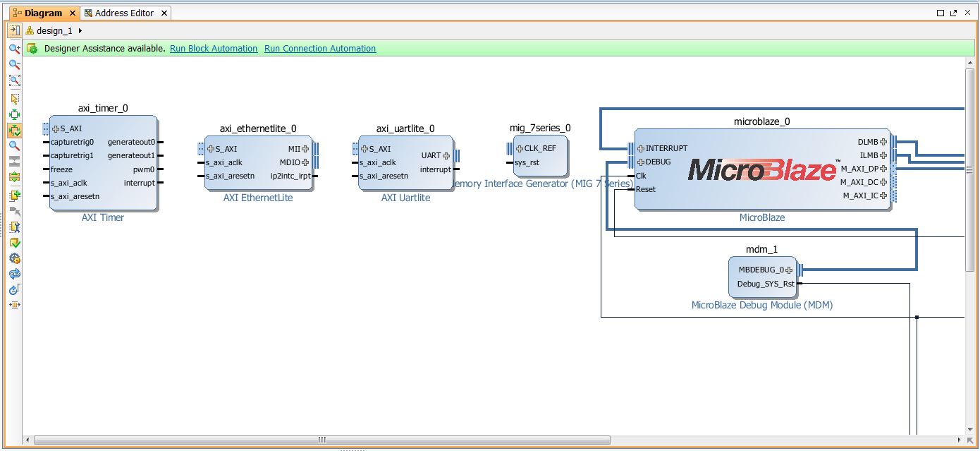
Task: Click the Run Connection Automation link
Action: coord(320,49)
